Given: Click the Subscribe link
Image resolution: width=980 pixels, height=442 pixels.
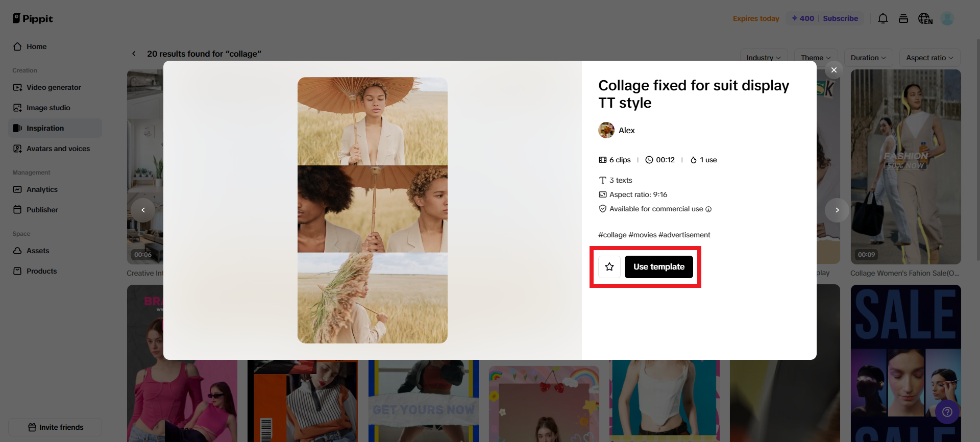Looking at the screenshot, I should [x=840, y=19].
